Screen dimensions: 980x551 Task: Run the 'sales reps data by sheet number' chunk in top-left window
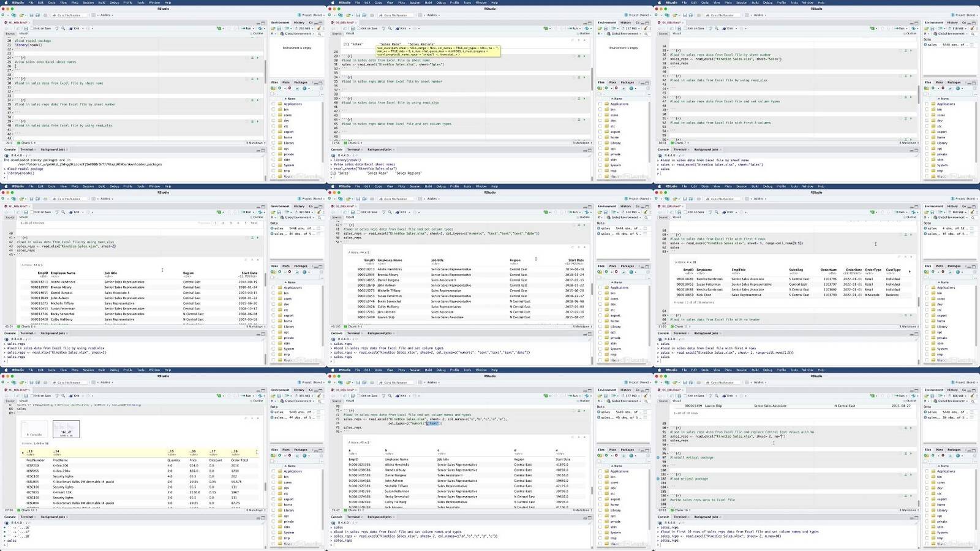[257, 100]
